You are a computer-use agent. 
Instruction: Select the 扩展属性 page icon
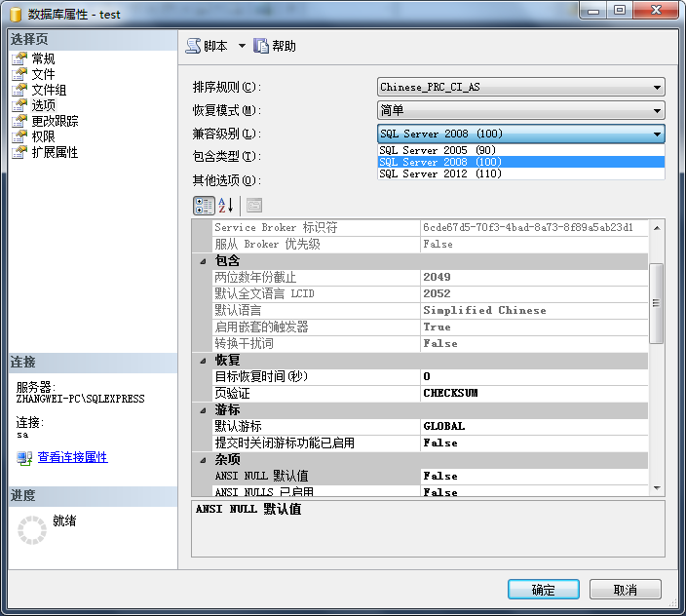tap(19, 153)
